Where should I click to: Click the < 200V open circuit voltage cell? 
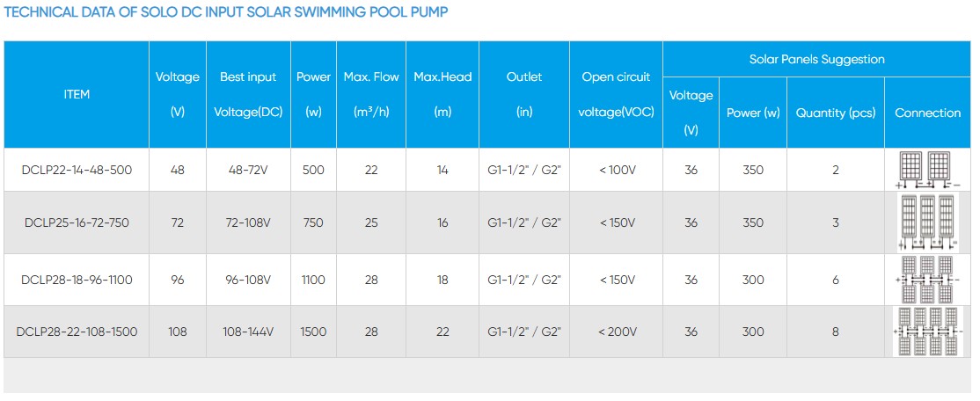[x=616, y=332]
